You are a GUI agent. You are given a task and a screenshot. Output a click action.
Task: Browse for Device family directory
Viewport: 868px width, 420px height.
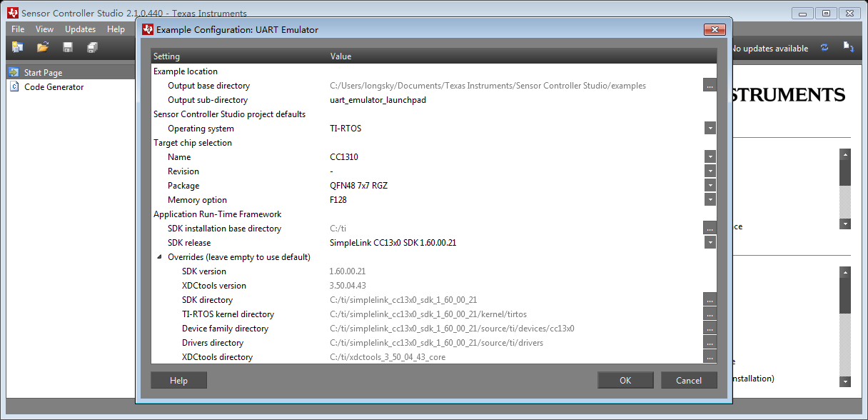pos(710,328)
